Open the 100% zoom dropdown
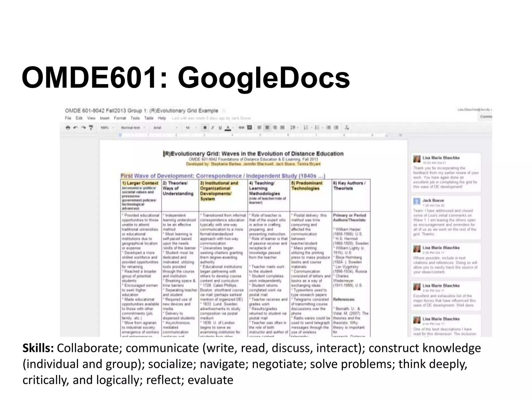The image size is (532, 399). [107, 128]
